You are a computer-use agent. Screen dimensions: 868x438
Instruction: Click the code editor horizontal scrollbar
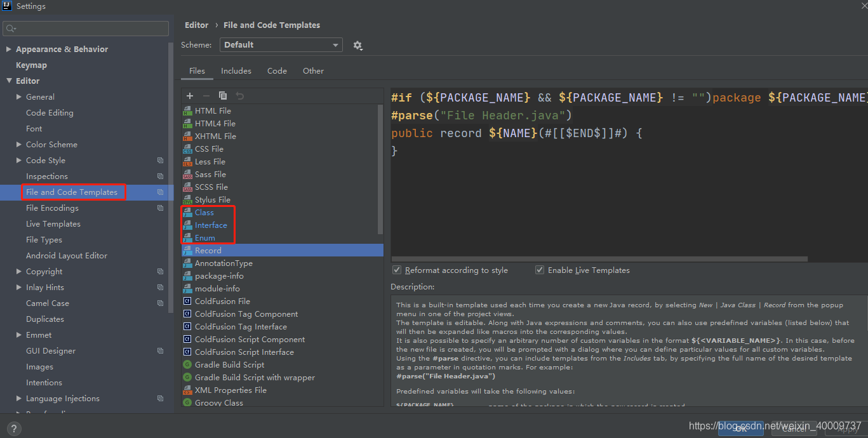click(599, 259)
